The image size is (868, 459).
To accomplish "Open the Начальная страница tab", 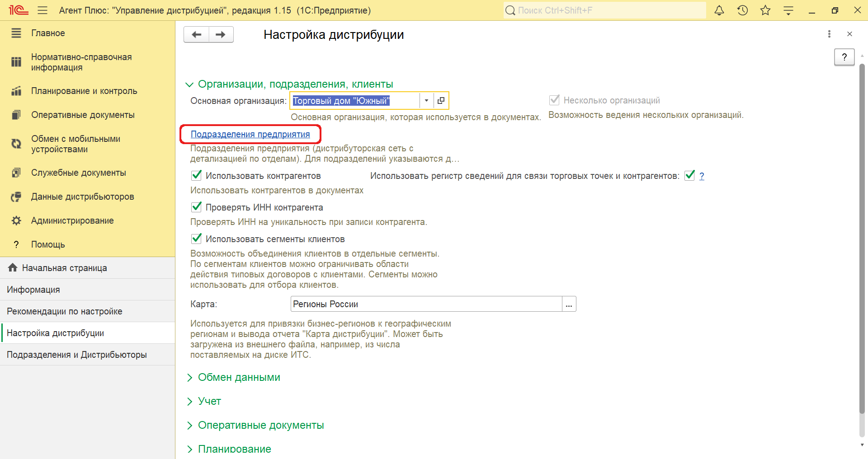I will (87, 268).
